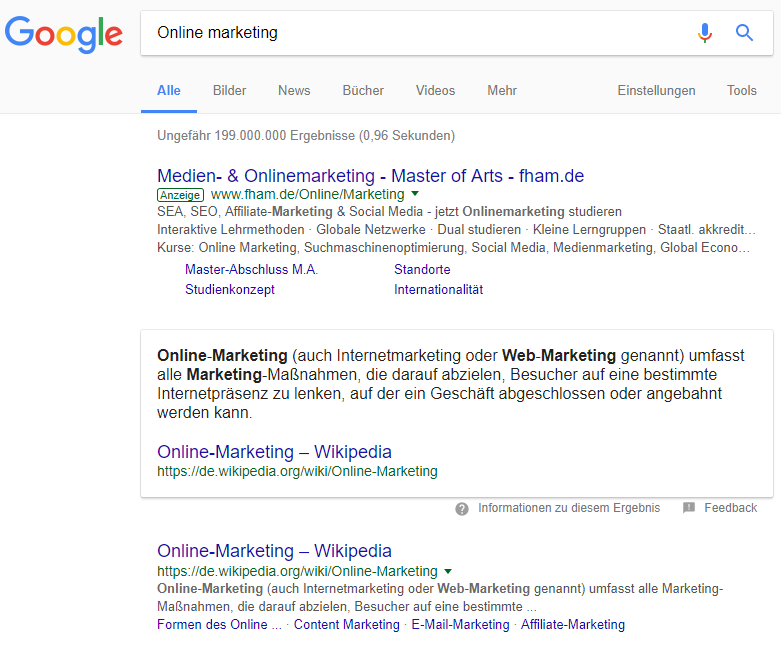
Task: Open the Bücher tab
Action: 363,90
